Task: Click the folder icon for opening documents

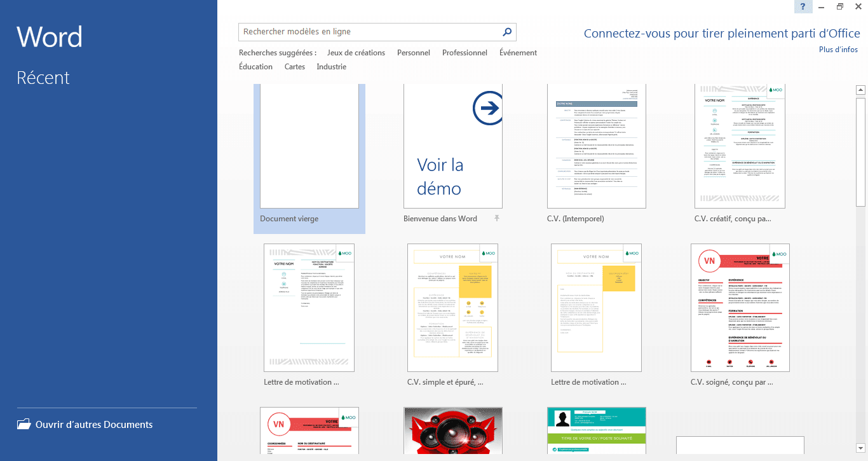Action: point(24,424)
